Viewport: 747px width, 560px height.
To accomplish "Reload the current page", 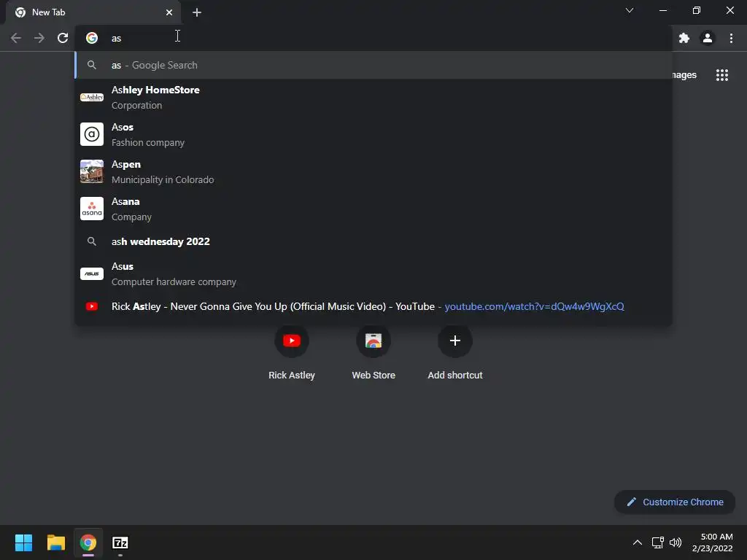I will pos(63,38).
